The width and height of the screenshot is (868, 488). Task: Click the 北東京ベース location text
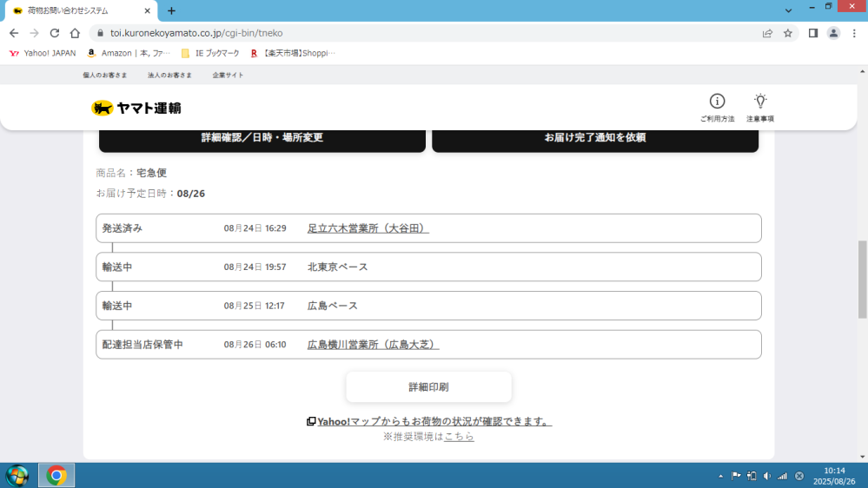coord(338,267)
